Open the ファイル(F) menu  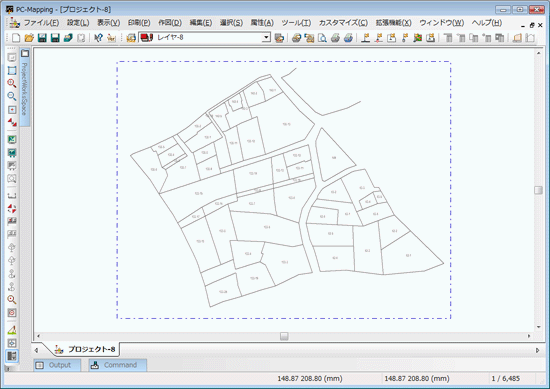coord(41,23)
